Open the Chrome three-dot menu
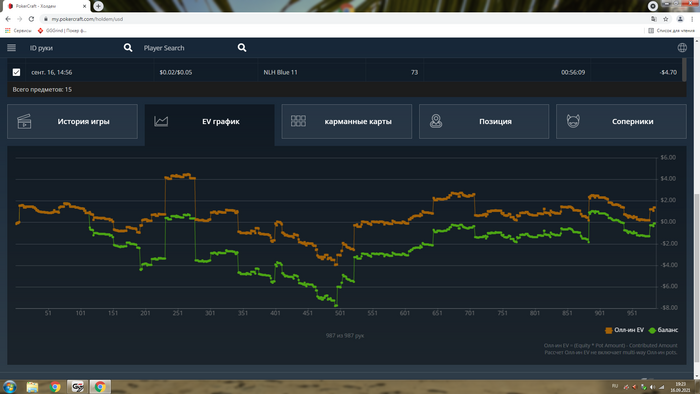700x394 pixels. pos(692,19)
